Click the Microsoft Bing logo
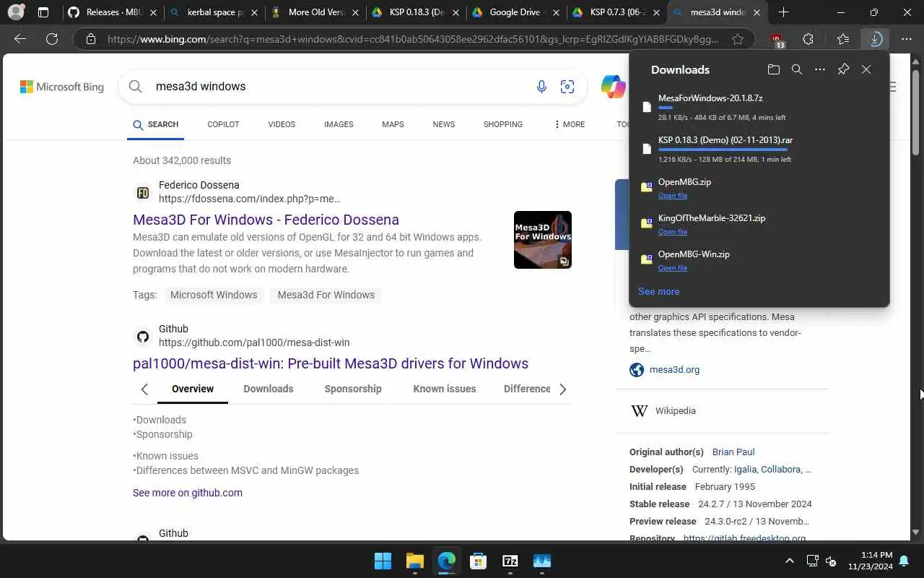Screen dimensions: 924x578 62,87
